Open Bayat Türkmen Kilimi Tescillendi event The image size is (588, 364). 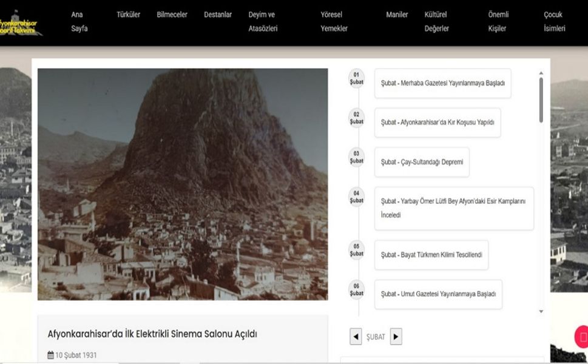point(431,255)
